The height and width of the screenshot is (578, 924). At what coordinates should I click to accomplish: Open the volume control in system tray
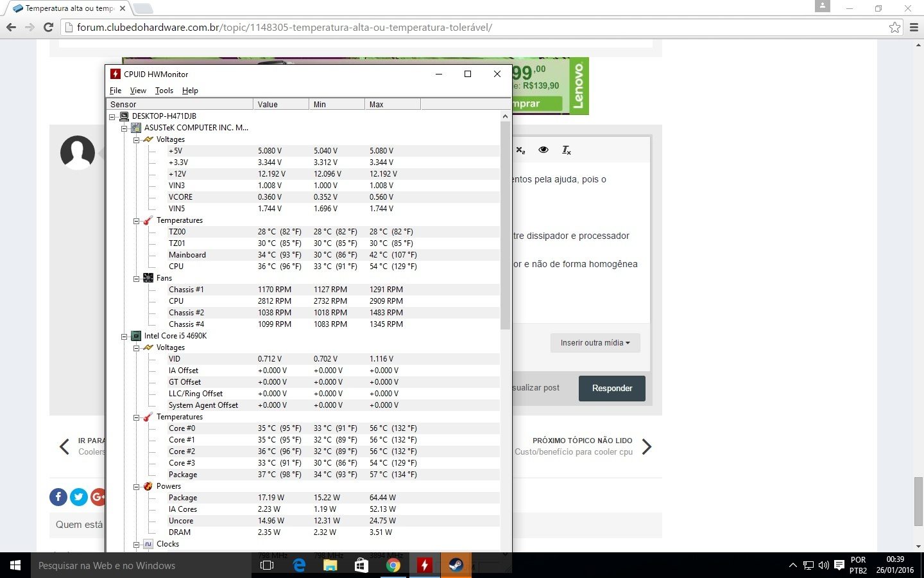(824, 566)
